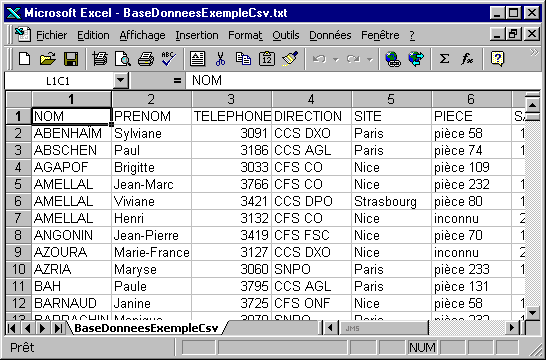The height and width of the screenshot is (360, 546).
Task: Click the horizontal scrollbar left arrow
Action: tap(330, 328)
